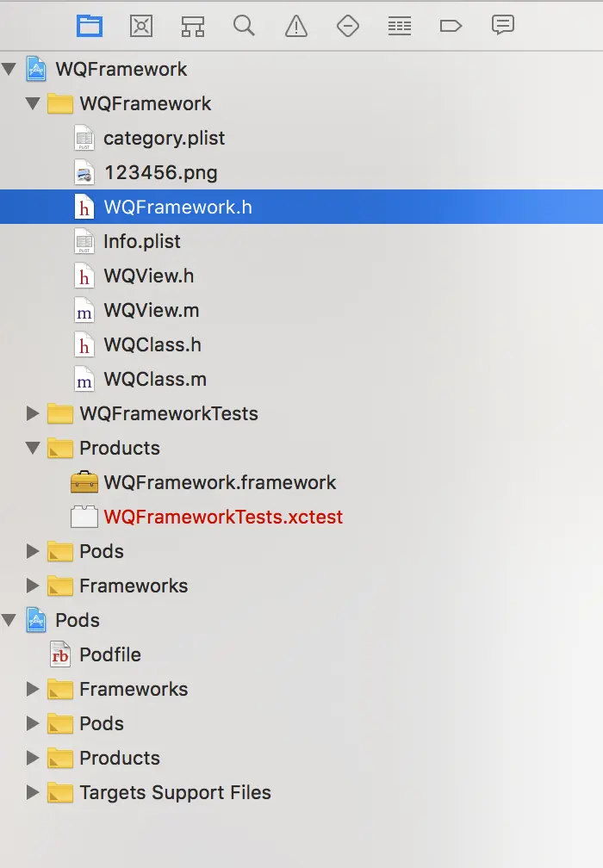Expand the WQFrameworkTests group
Viewport: 603px width, 868px height.
[x=34, y=413]
